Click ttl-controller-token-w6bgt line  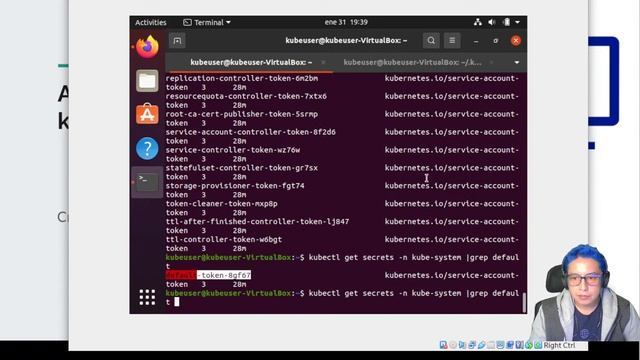pos(224,240)
